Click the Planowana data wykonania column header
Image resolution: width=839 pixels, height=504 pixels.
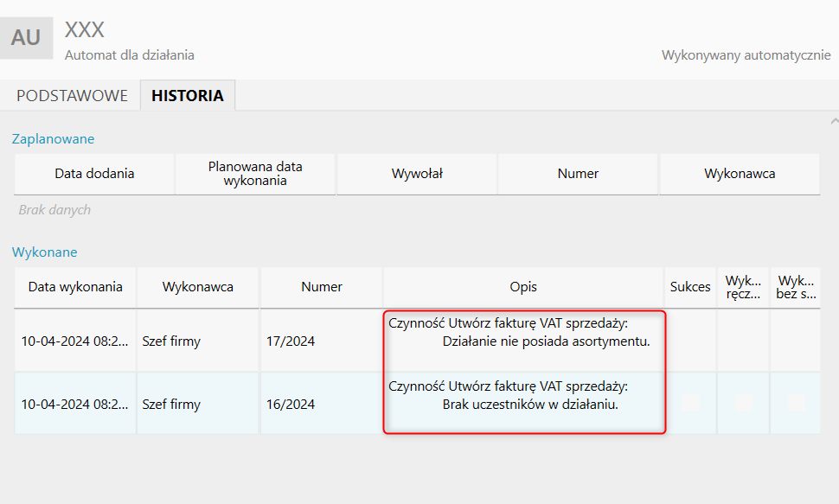click(255, 174)
